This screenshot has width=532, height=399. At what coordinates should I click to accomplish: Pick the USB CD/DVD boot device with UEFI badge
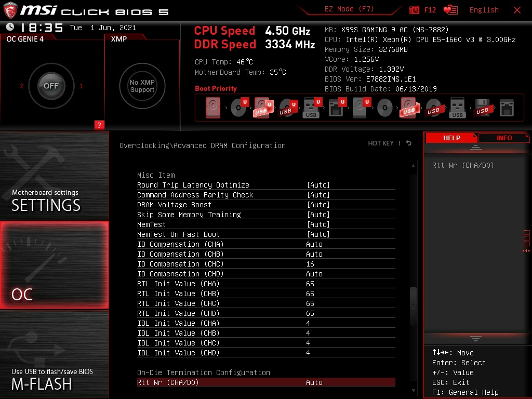point(288,108)
